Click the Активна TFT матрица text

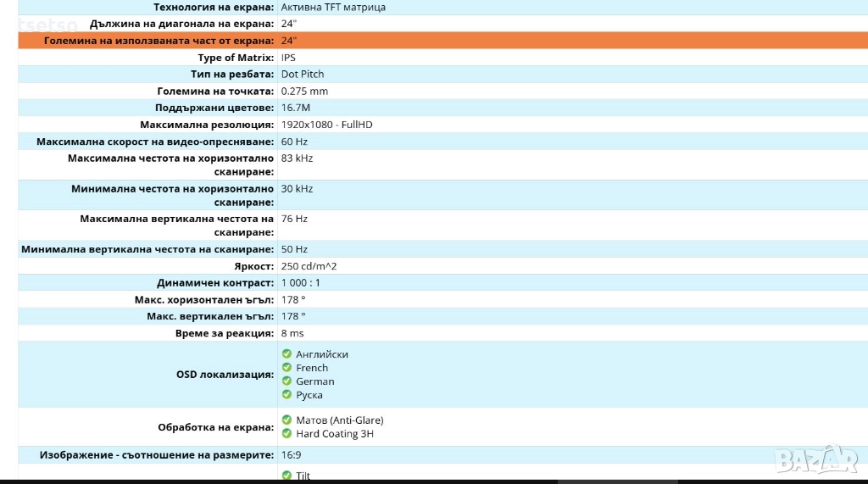pos(333,7)
